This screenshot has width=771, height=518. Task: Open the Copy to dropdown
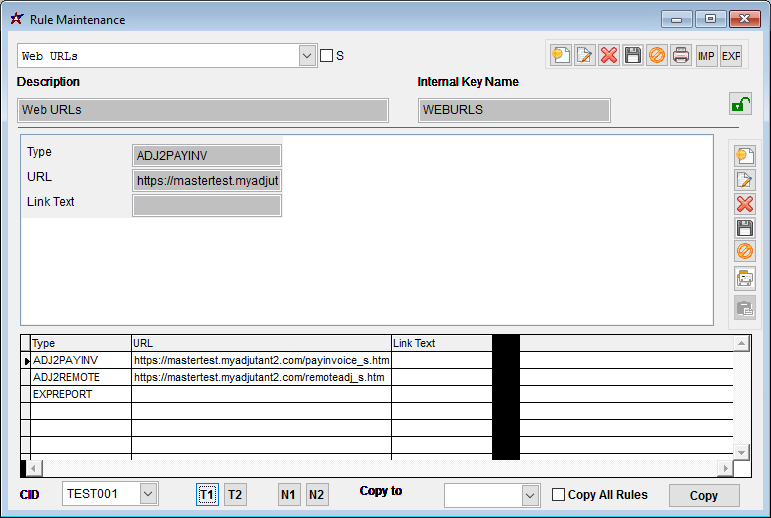[530, 495]
